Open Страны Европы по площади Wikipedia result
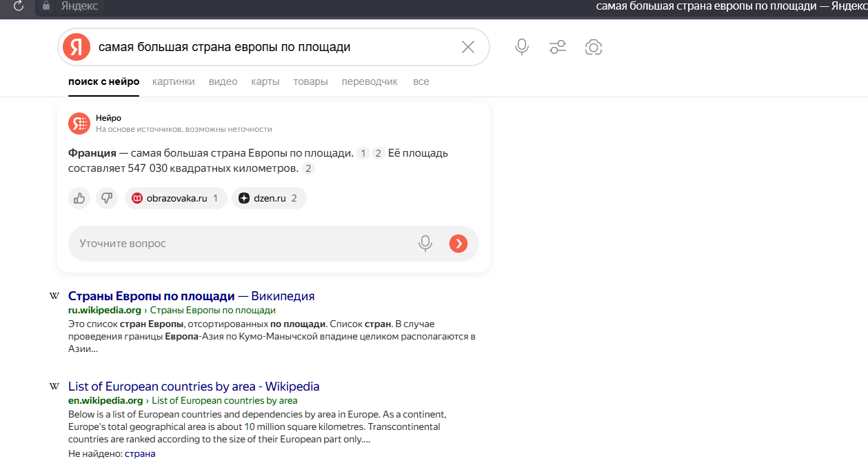868x470 pixels. 152,296
